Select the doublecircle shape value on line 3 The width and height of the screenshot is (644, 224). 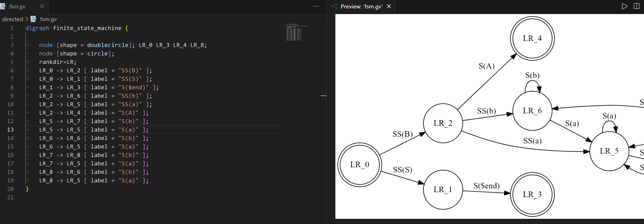[x=107, y=45]
